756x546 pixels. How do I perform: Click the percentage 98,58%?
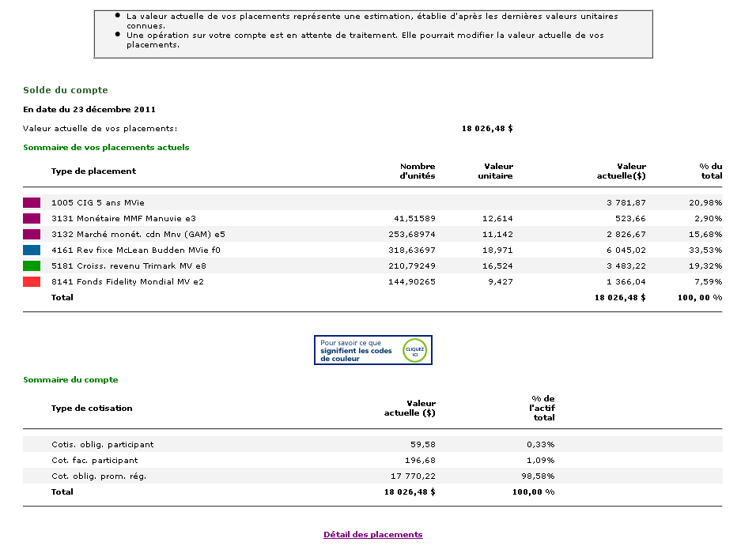(x=538, y=476)
